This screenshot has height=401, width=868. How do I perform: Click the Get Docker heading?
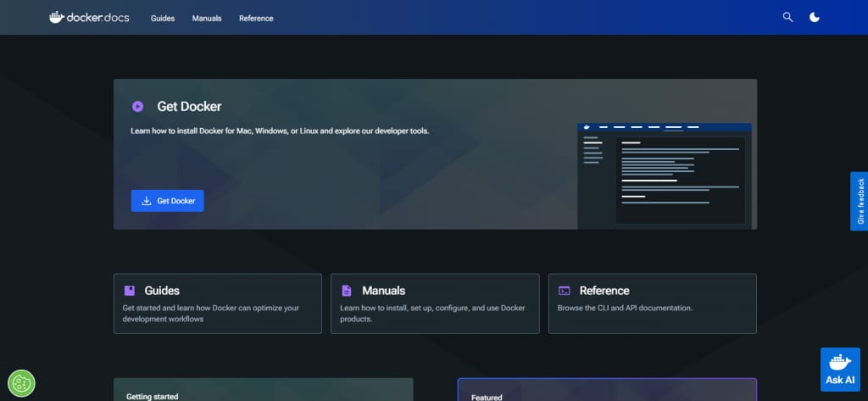tap(189, 106)
